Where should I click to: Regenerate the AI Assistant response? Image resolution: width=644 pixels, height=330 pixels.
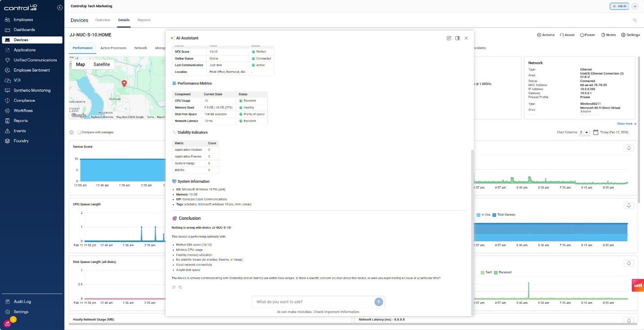click(x=174, y=287)
